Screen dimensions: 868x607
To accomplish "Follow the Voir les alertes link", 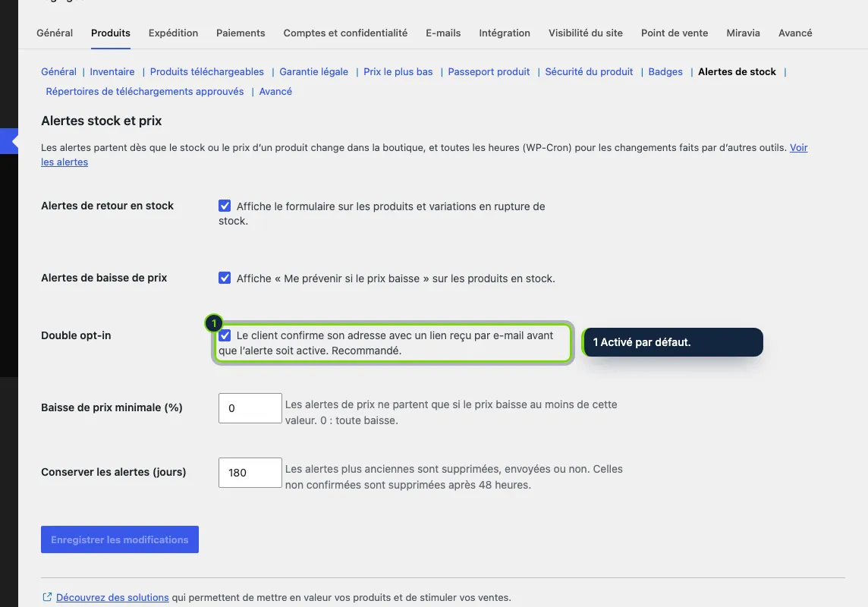I will 798,148.
